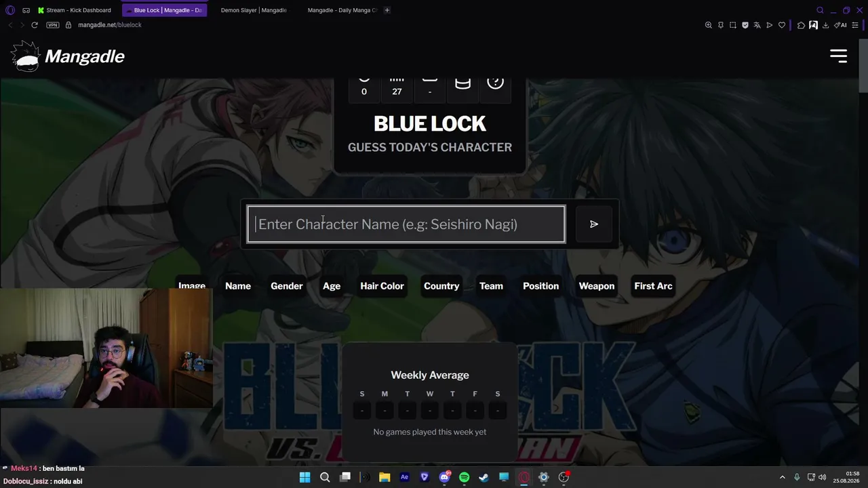This screenshot has width=868, height=488.
Task: Click the pinboard pin icon in the toolbar
Action: coord(721,25)
